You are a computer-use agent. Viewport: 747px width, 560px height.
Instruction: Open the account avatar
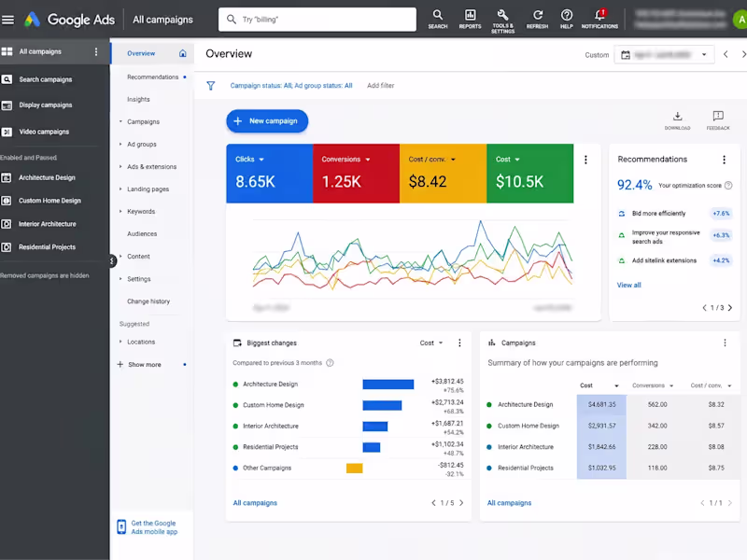pos(740,20)
